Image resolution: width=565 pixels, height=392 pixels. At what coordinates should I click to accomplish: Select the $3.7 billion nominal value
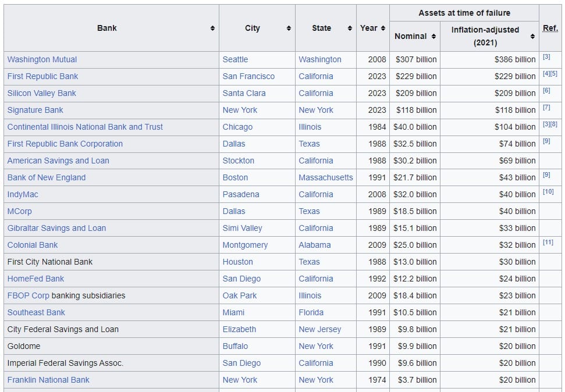click(417, 380)
